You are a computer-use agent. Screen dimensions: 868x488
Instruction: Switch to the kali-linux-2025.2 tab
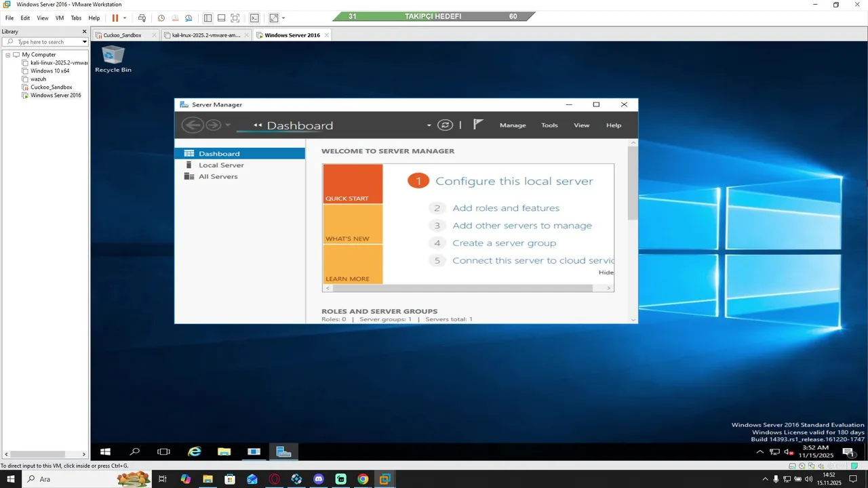click(206, 35)
